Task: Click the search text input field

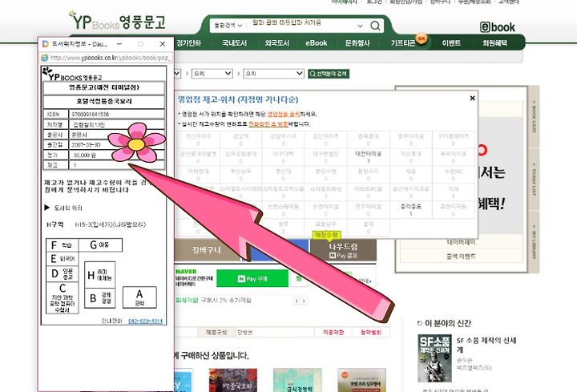Action: (x=303, y=26)
